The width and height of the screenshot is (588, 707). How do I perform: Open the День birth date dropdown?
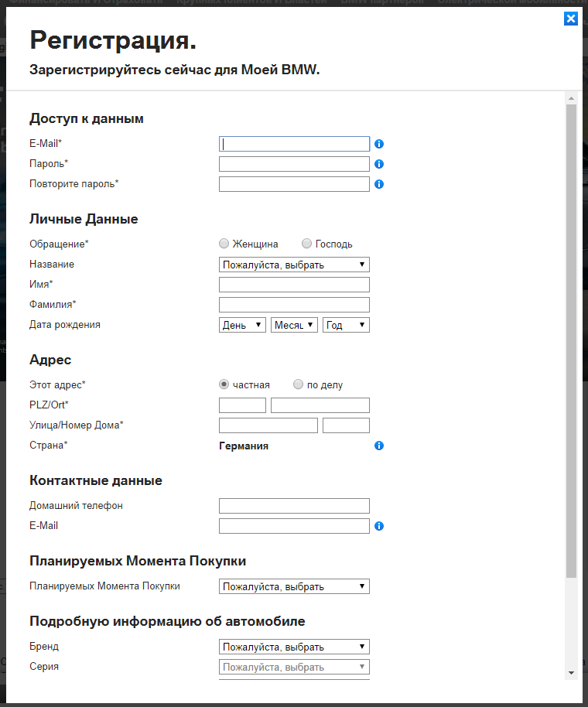(242, 325)
